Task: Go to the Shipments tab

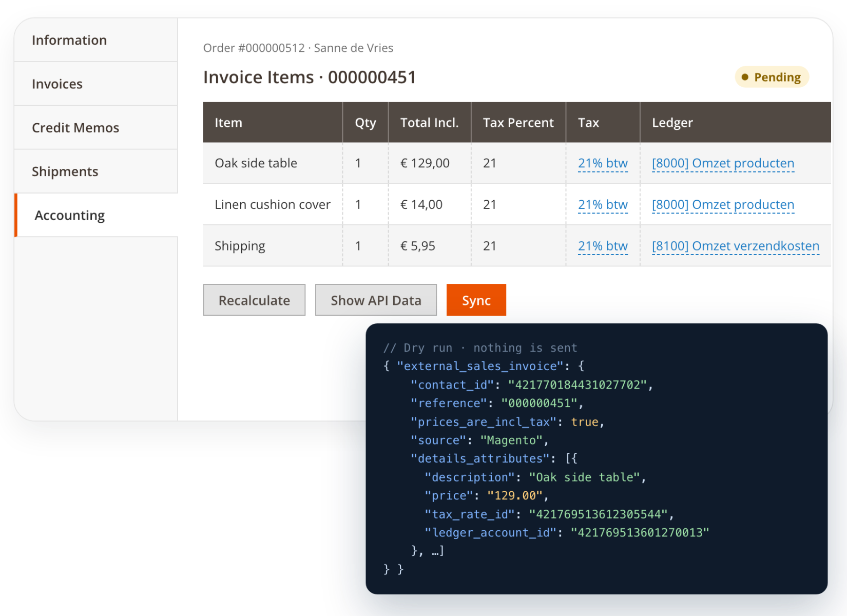Action: [x=96, y=171]
